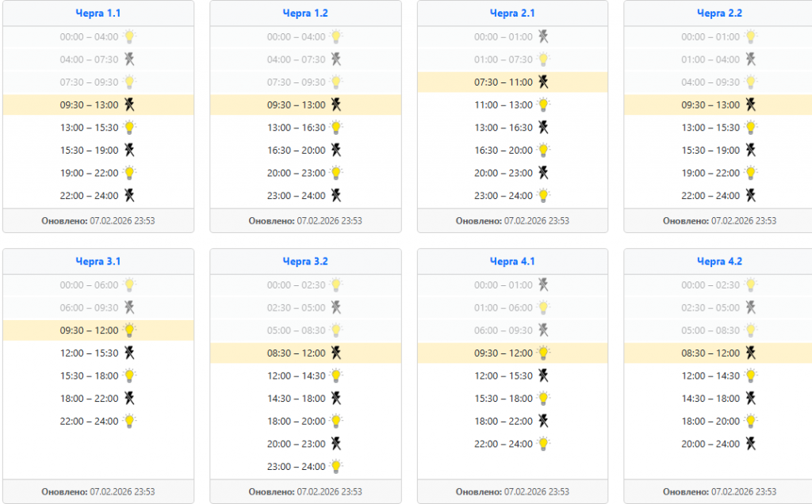Follow the Черга 3.2 title link
The height and width of the screenshot is (504, 812).
click(x=305, y=262)
